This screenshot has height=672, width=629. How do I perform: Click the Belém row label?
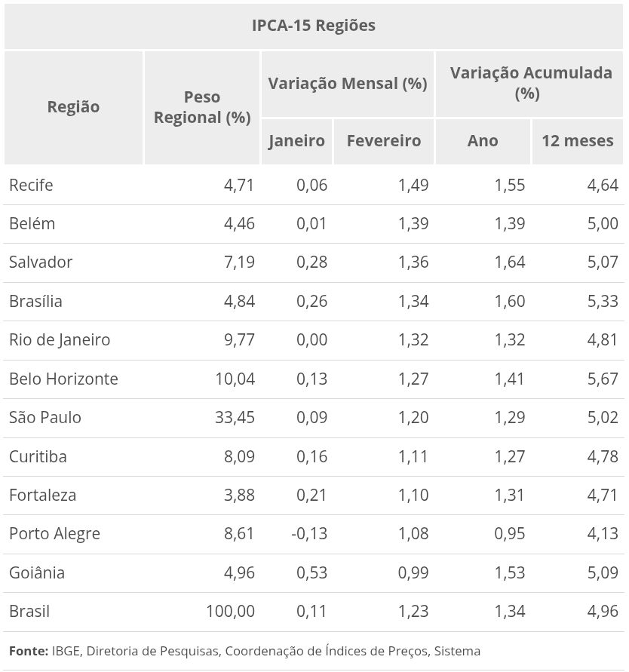32,224
